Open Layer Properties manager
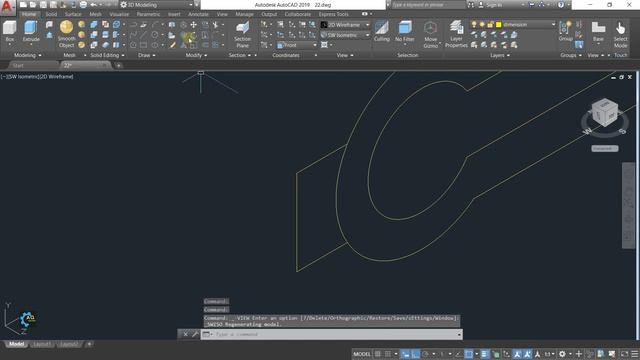640x360 pixels. (456, 34)
